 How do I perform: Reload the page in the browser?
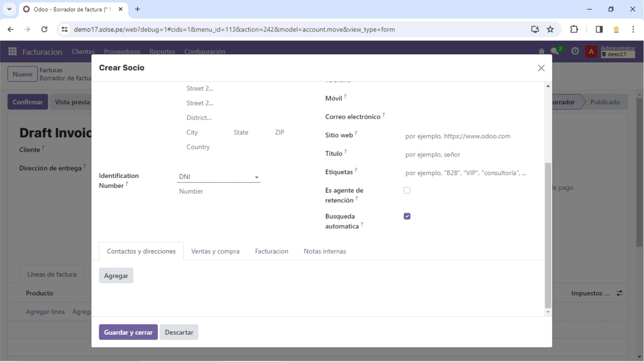pos(44,29)
